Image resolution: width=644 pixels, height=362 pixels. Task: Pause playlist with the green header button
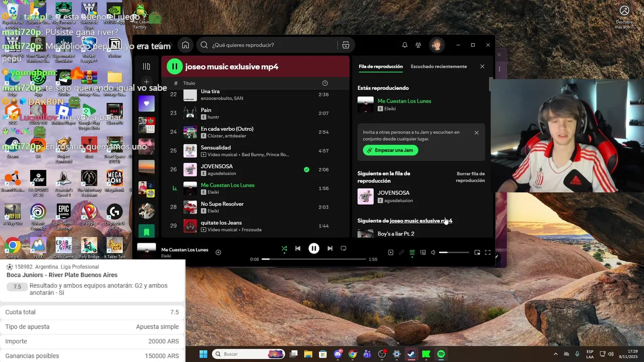click(174, 66)
